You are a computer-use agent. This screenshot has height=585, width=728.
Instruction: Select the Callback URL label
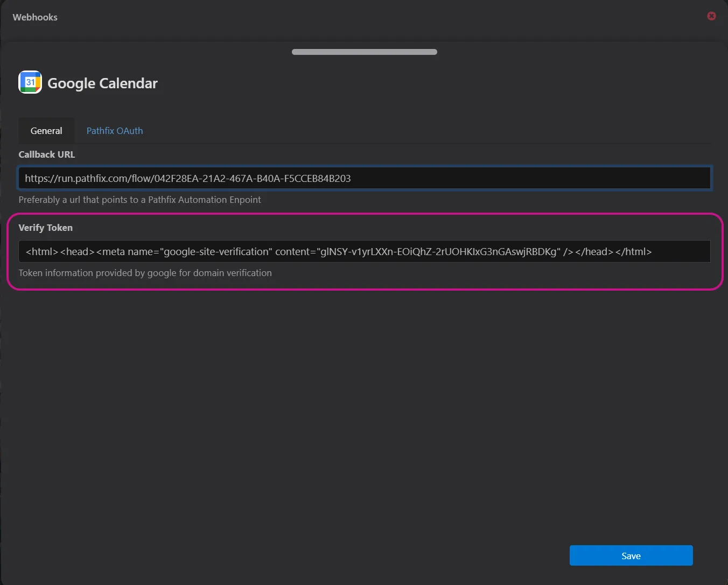click(47, 154)
